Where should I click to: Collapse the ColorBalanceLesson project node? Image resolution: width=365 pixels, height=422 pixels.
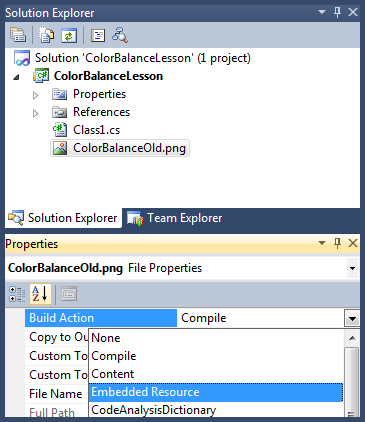click(16, 77)
